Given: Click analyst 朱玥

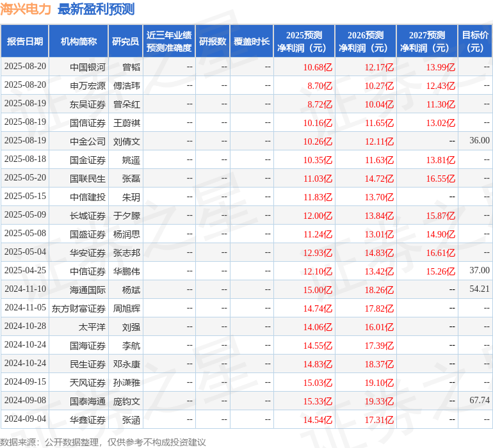Looking at the screenshot, I should [131, 197].
